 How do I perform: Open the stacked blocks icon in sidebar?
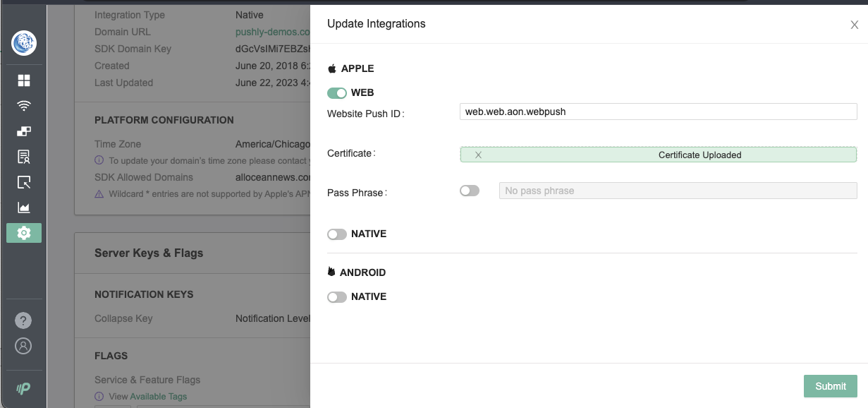pos(24,131)
